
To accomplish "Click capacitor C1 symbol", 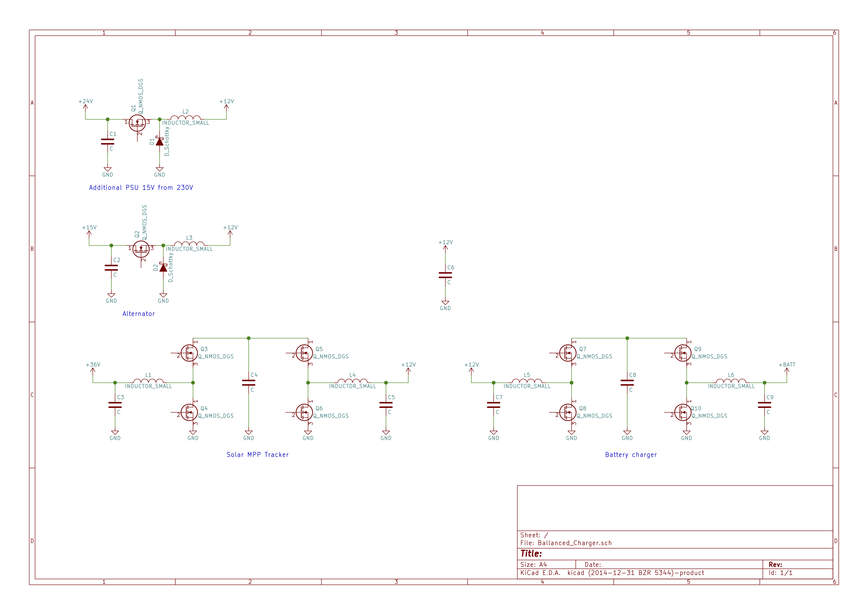I will (x=107, y=142).
